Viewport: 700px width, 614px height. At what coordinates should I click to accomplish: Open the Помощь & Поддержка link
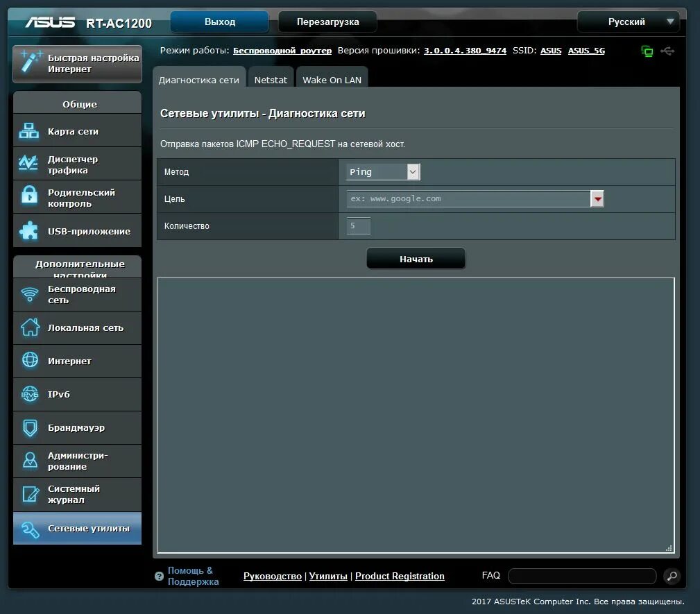pos(193,576)
